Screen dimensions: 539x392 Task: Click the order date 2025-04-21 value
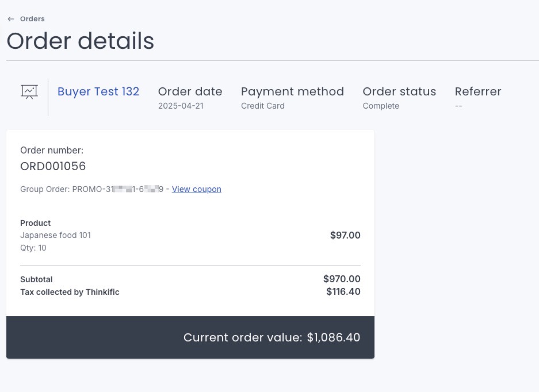point(181,106)
